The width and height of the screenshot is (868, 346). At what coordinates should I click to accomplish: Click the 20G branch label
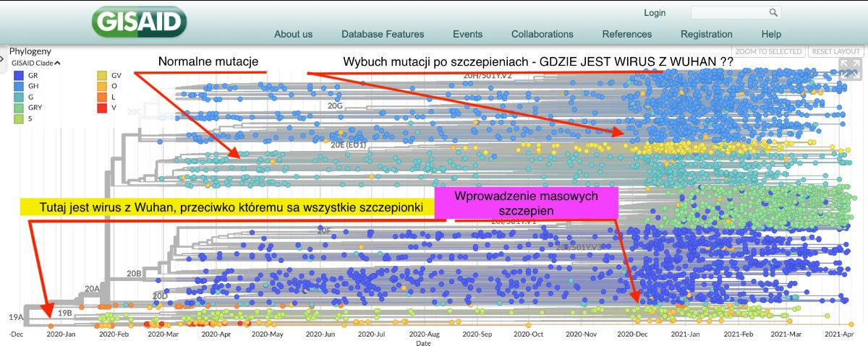pos(335,105)
